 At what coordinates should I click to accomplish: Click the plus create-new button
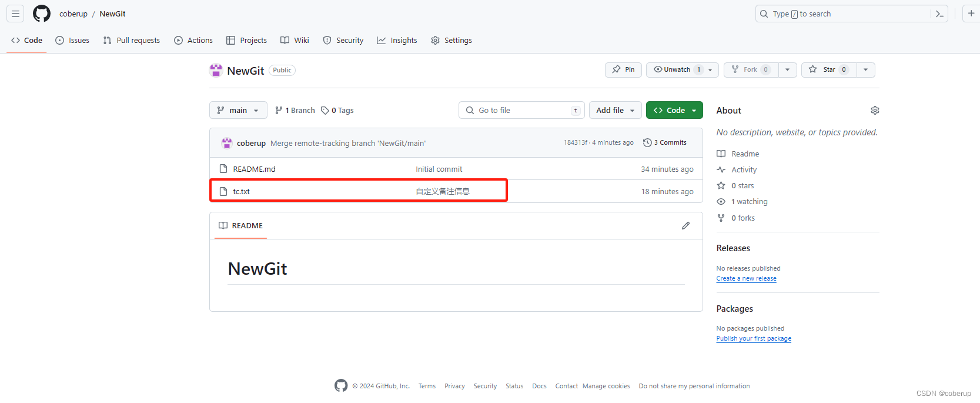(971, 14)
